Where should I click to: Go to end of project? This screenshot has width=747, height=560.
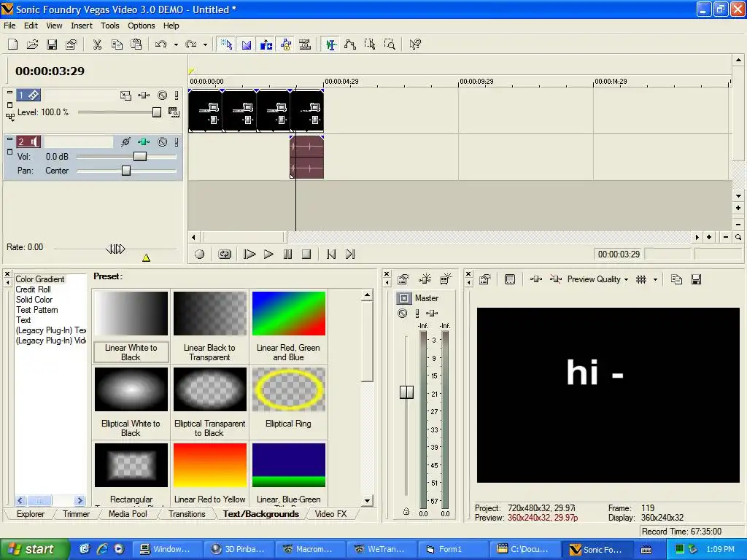pyautogui.click(x=350, y=254)
